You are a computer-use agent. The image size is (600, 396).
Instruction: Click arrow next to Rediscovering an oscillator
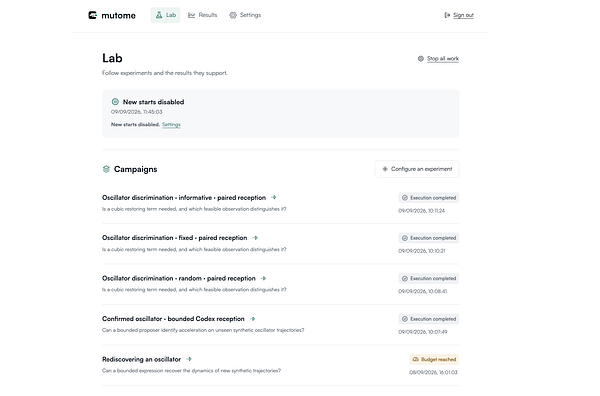[x=189, y=359]
